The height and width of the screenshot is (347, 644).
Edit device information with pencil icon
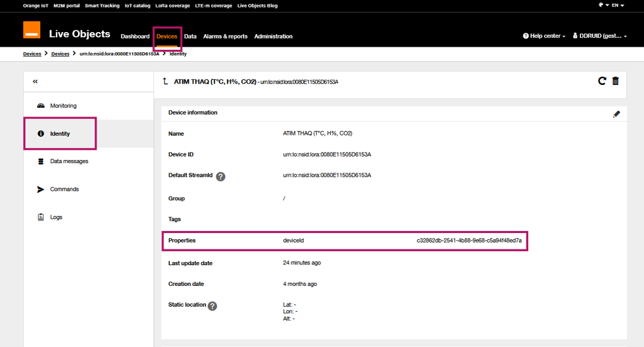tap(616, 114)
